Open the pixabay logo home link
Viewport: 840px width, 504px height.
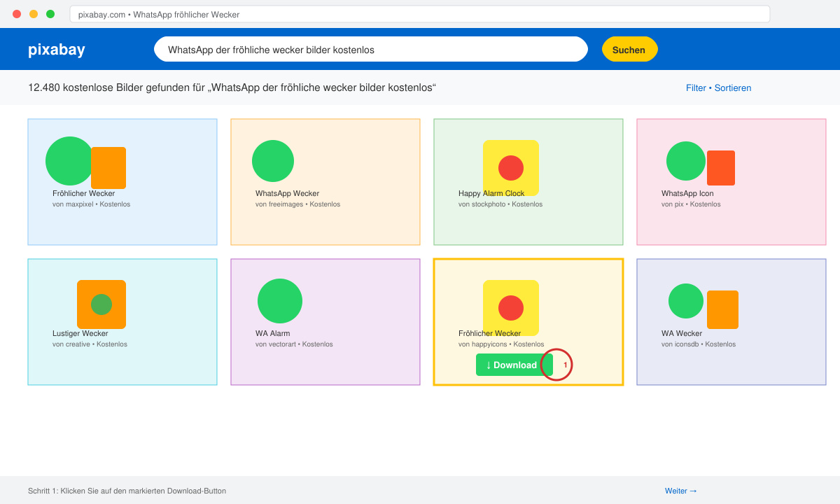click(57, 49)
